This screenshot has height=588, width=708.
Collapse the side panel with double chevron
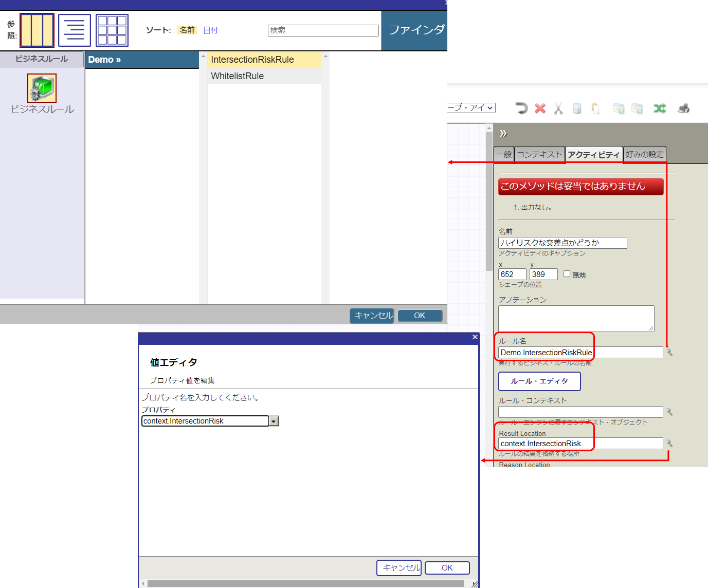pos(503,134)
